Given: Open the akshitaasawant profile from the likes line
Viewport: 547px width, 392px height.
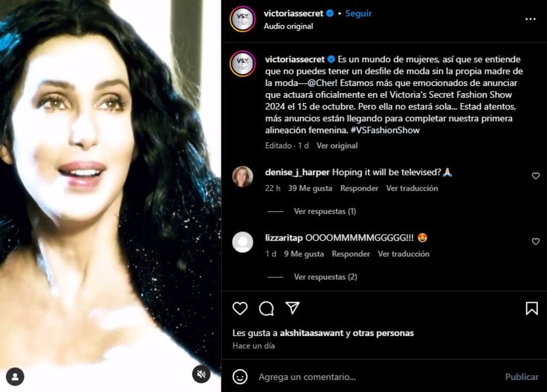Looking at the screenshot, I should coord(312,333).
